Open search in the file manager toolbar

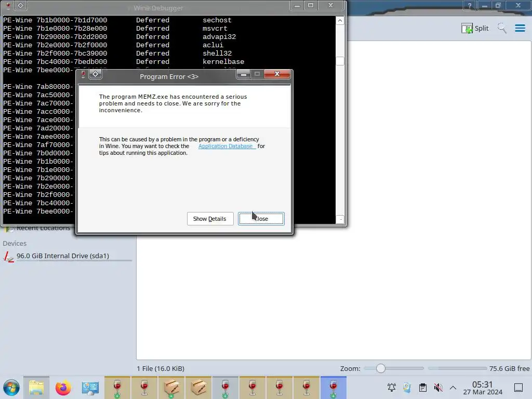point(502,28)
